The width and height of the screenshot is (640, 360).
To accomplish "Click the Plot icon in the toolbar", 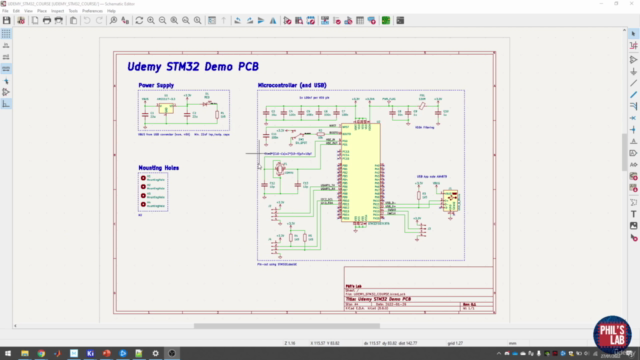I will (59, 20).
